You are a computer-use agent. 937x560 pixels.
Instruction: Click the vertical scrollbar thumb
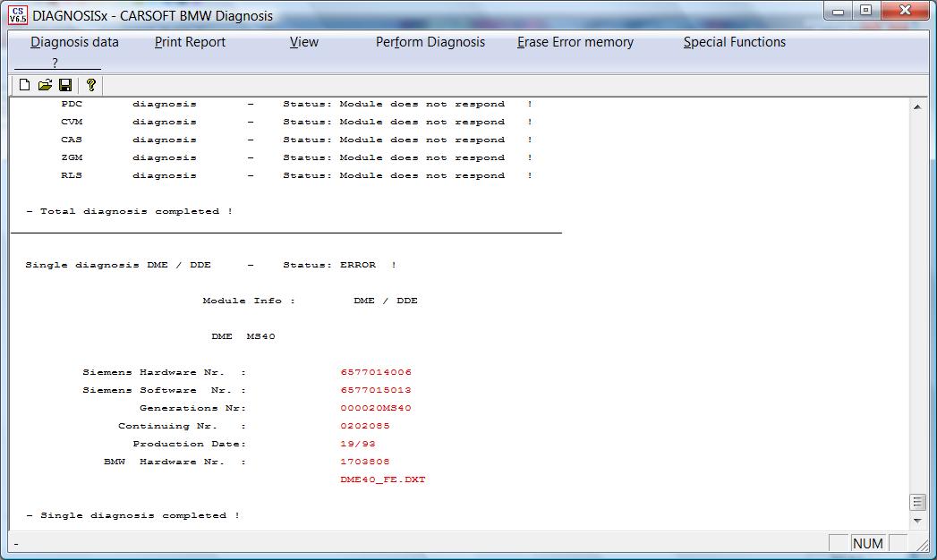coord(917,503)
